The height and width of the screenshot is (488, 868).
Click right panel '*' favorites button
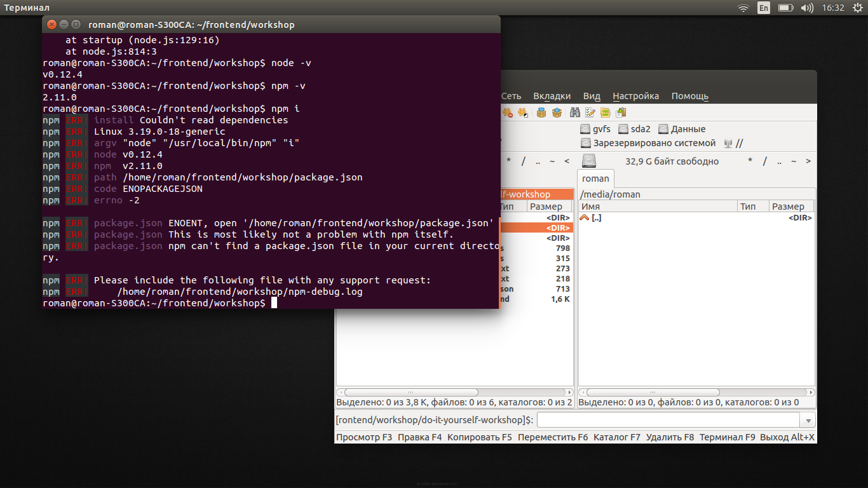(750, 161)
